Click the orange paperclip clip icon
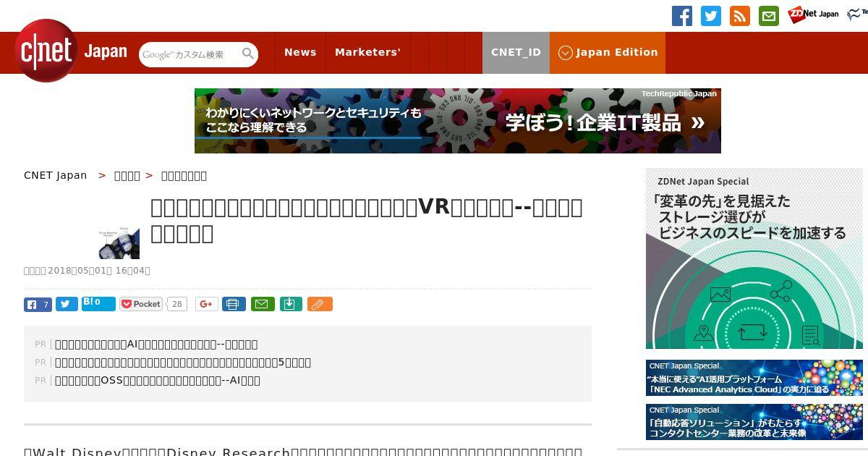868x456 pixels. click(x=320, y=304)
